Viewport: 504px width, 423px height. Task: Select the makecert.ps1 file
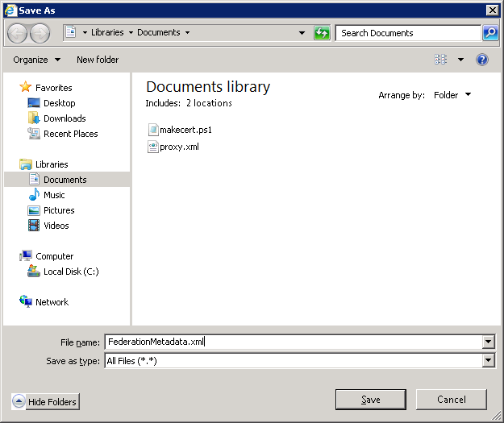click(x=185, y=130)
